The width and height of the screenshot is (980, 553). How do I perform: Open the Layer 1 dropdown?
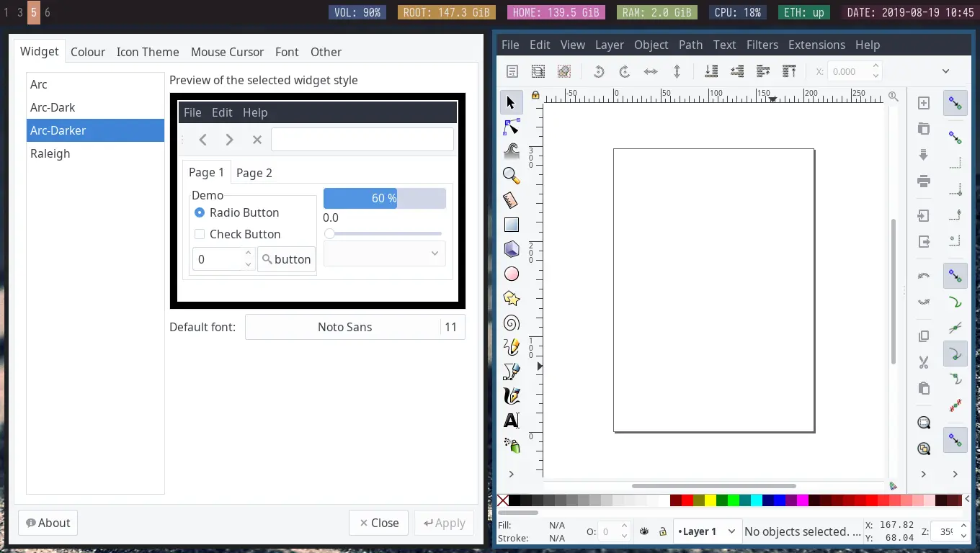click(708, 531)
